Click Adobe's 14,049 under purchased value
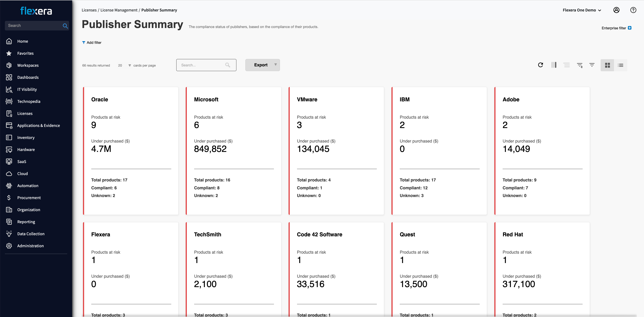 (x=516, y=149)
